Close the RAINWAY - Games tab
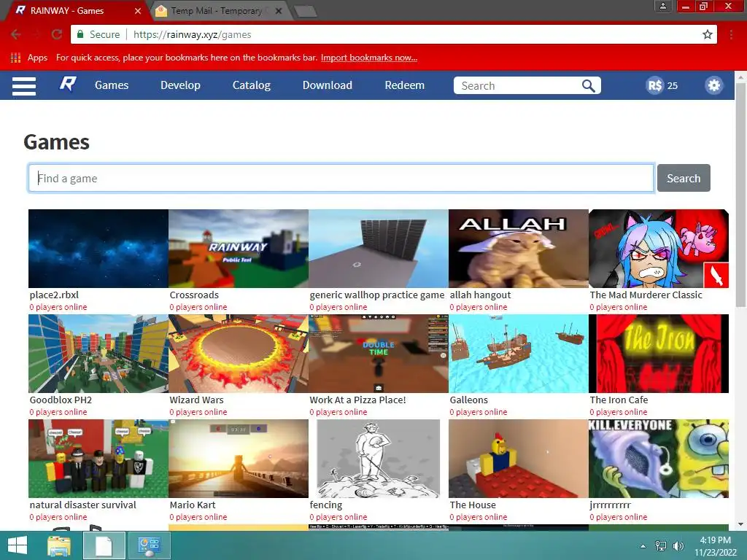This screenshot has height=560, width=747. click(x=138, y=10)
